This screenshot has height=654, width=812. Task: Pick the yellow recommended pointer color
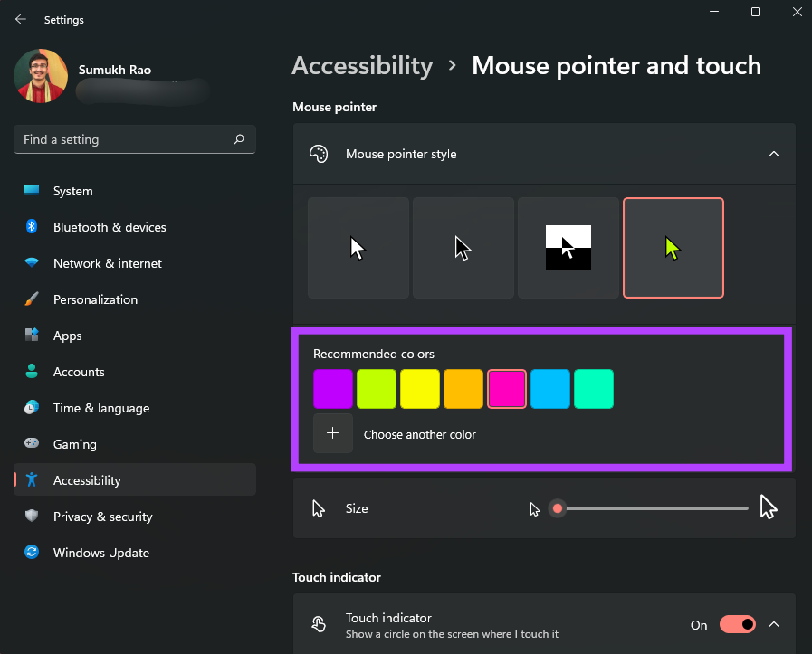pos(419,388)
